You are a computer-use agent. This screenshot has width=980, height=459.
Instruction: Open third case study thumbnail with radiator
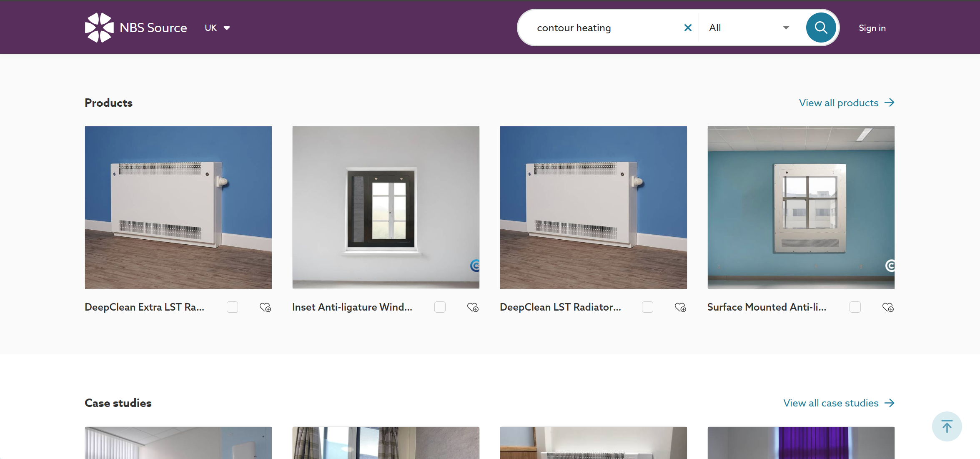[x=594, y=443]
